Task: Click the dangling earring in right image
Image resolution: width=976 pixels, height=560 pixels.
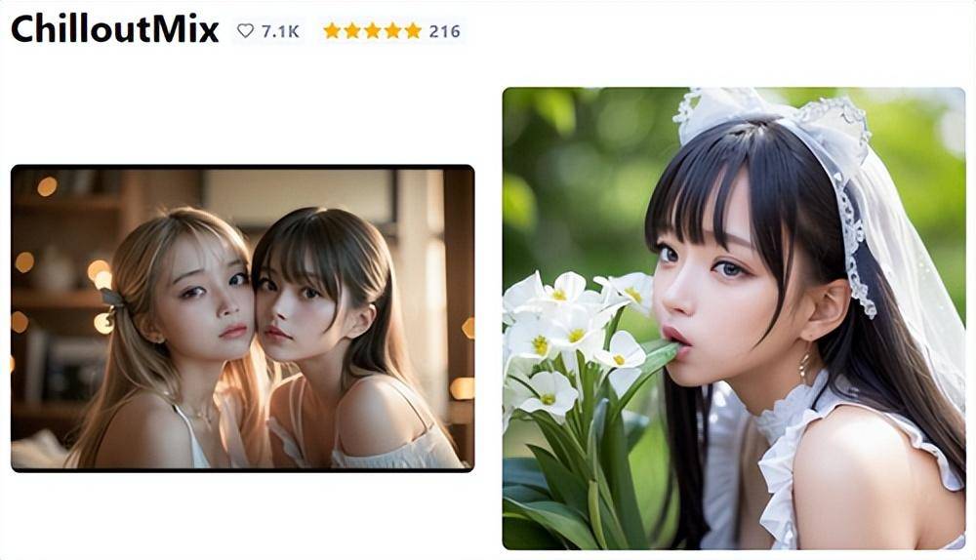Action: pos(805,365)
